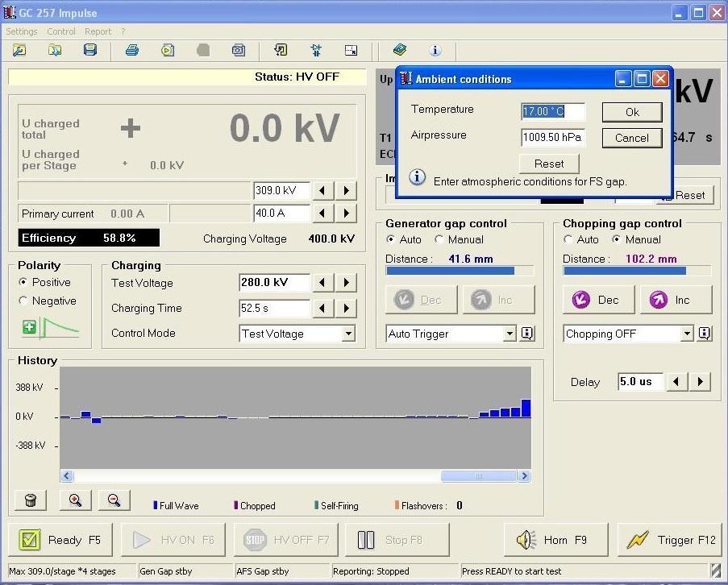The height and width of the screenshot is (585, 728).
Task: Click history scrollbar right arrow
Action: pos(525,476)
